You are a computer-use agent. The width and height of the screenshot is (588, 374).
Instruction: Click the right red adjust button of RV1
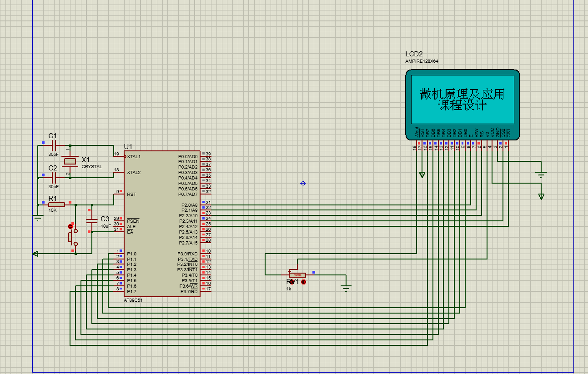(x=304, y=282)
